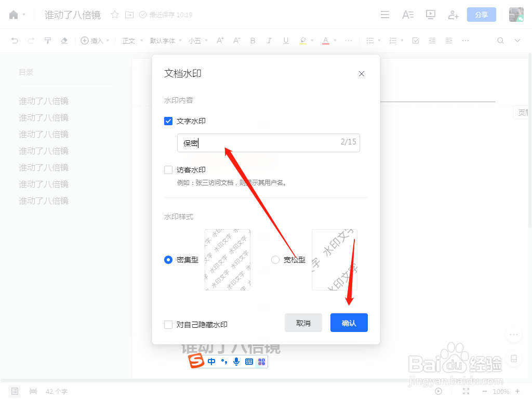Click the dense watermark style preview
Image resolution: width=532 pixels, height=399 pixels.
(x=228, y=260)
